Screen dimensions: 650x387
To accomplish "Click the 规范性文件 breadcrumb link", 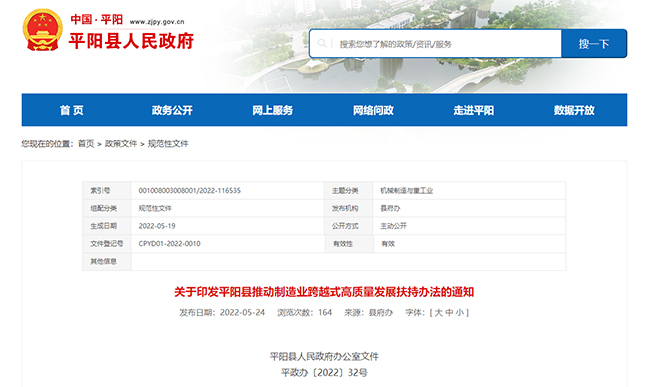I will coord(168,144).
